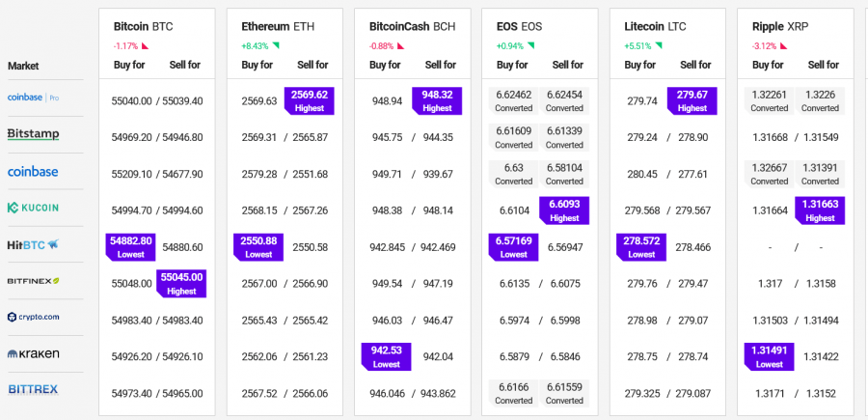Image resolution: width=868 pixels, height=420 pixels.
Task: Click converted EOS sell price 6.58104
Action: coord(564,174)
